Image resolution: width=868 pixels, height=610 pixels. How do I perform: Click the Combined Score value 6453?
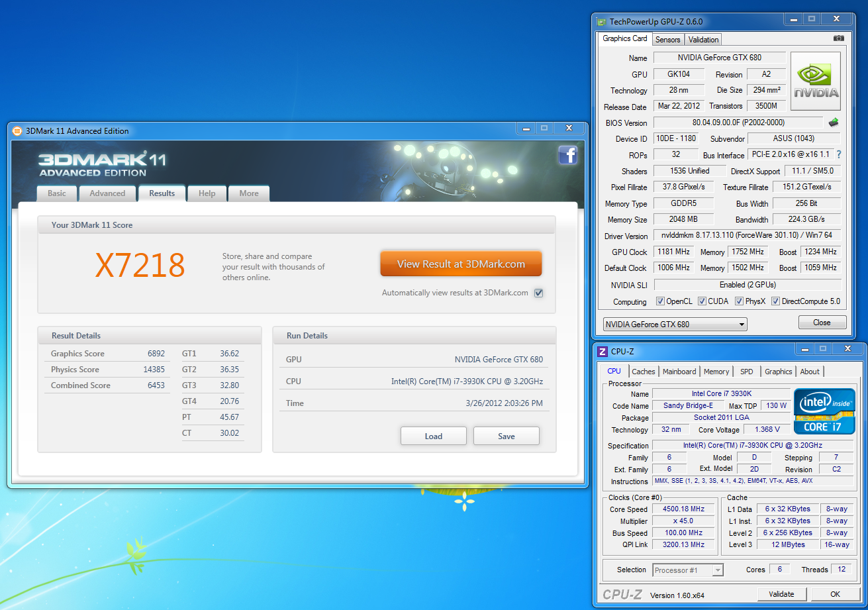pos(156,385)
